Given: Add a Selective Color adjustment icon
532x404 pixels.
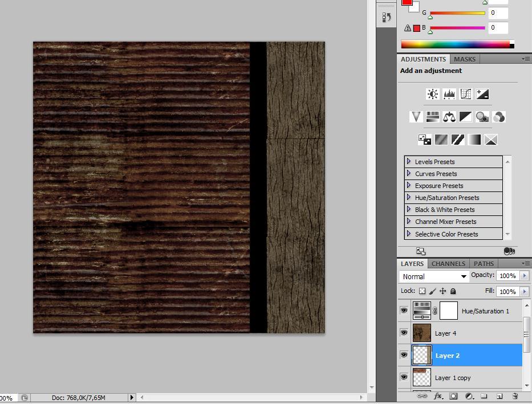Looking at the screenshot, I should pos(491,140).
